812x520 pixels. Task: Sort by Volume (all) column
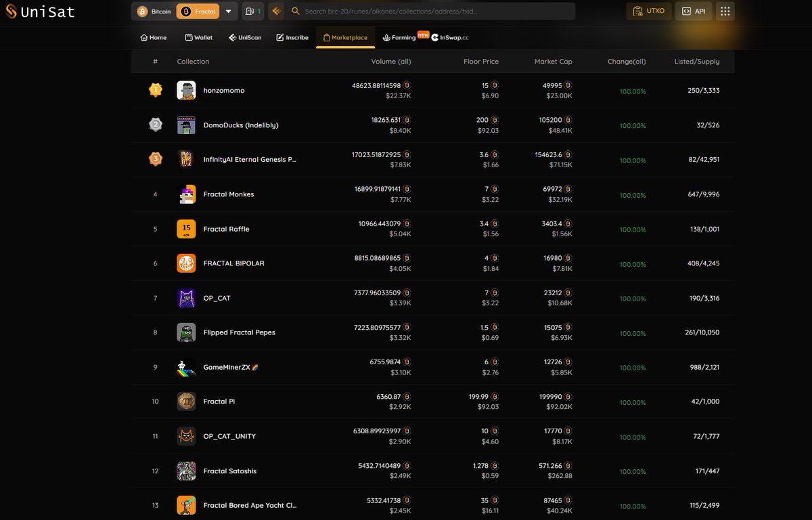point(391,62)
